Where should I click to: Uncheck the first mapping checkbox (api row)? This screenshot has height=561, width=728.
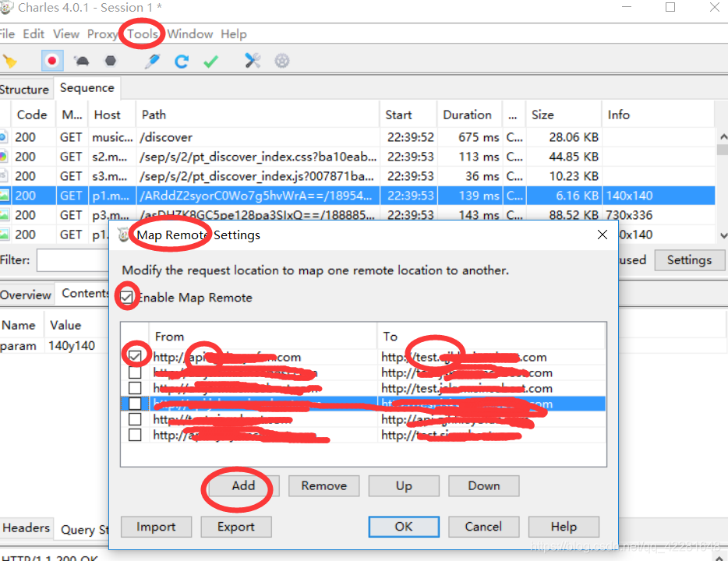coord(135,356)
